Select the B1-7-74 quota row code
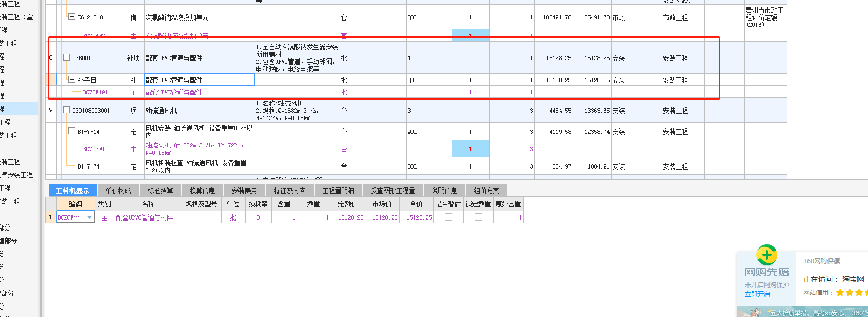 (x=88, y=166)
